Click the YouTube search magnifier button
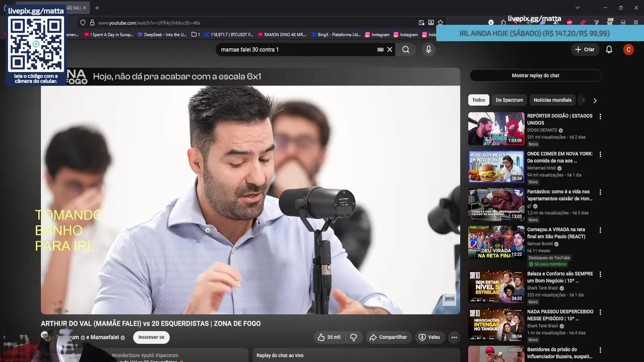The width and height of the screenshot is (644, 362). click(x=406, y=49)
